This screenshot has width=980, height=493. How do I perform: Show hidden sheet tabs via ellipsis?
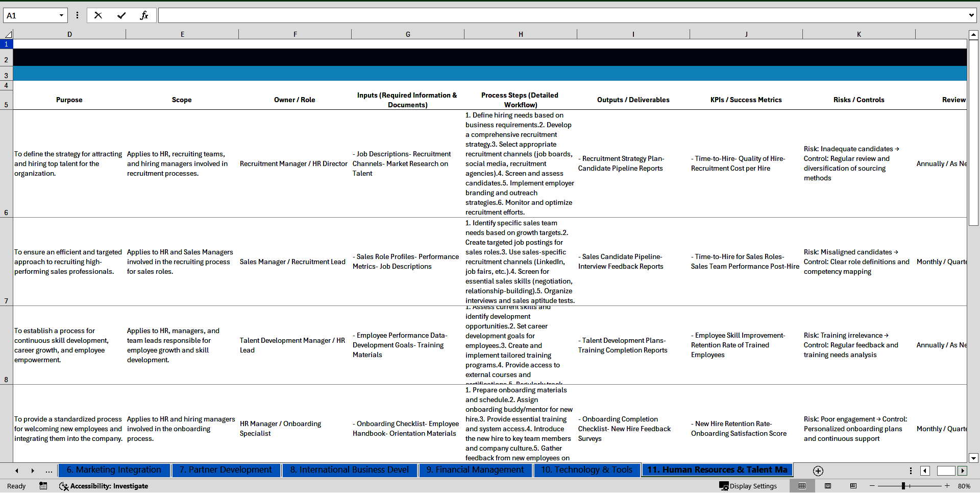click(x=48, y=471)
